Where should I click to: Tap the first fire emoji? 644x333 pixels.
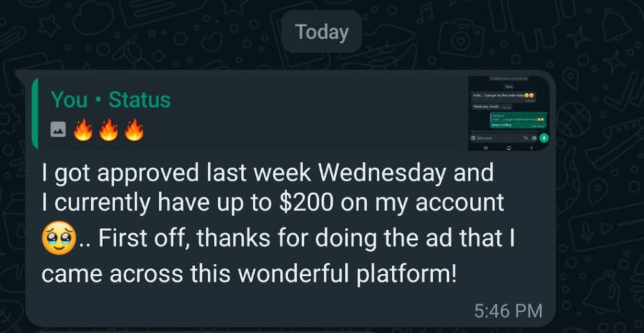pyautogui.click(x=83, y=130)
